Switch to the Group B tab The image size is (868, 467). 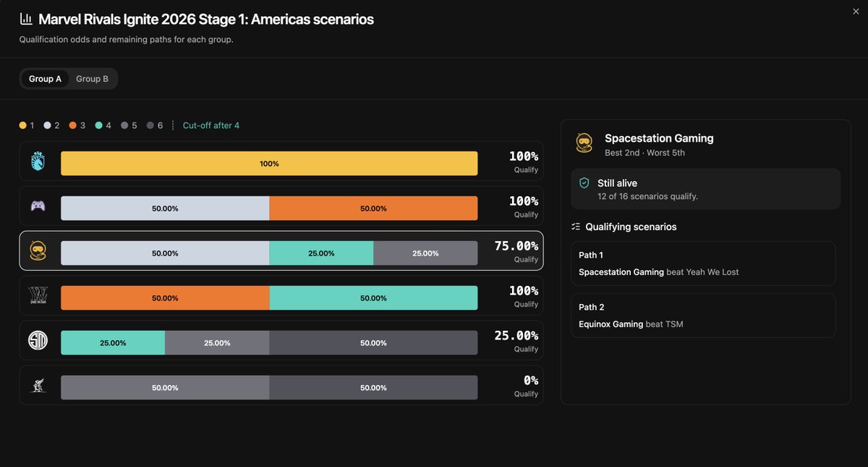[x=93, y=78]
